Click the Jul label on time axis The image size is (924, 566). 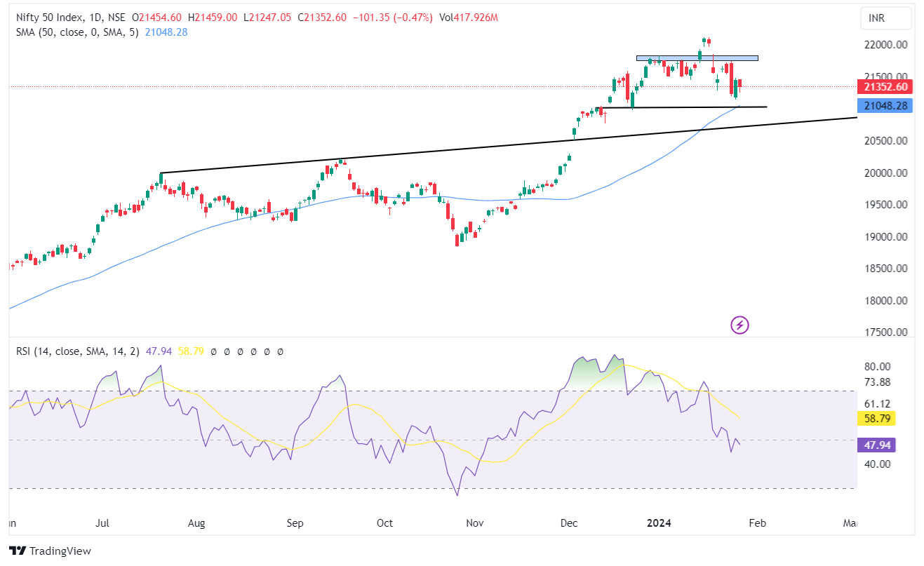pyautogui.click(x=102, y=523)
